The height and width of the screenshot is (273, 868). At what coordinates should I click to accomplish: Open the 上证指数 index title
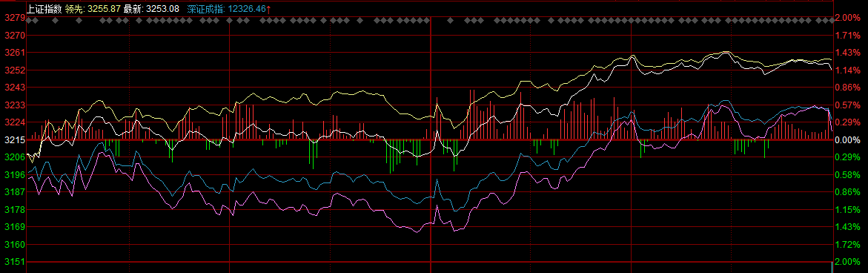point(44,9)
